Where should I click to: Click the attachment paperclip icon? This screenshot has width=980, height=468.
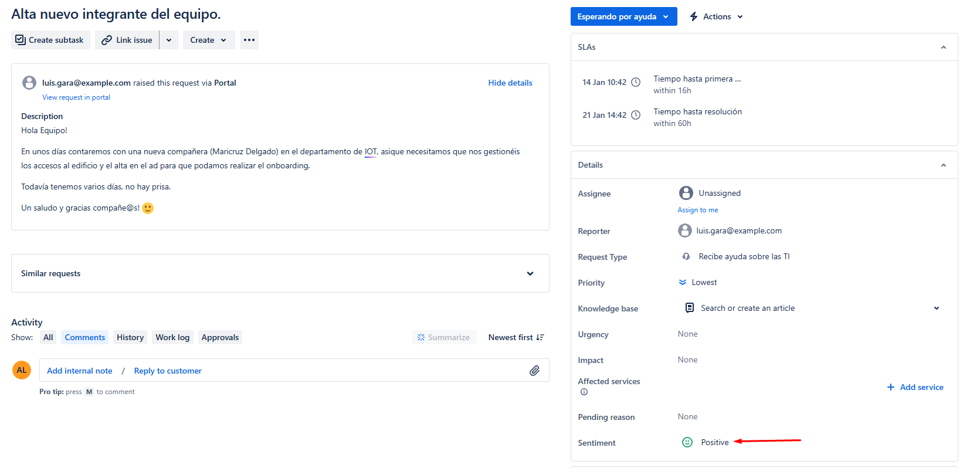tap(534, 371)
